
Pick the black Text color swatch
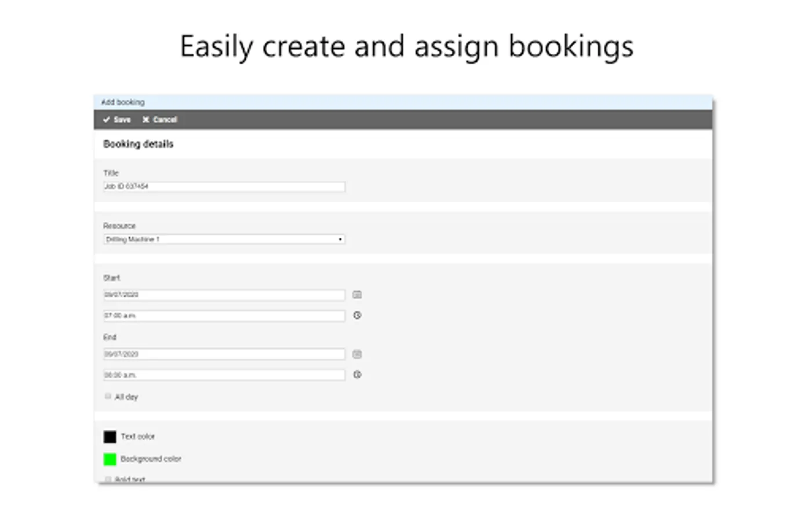110,437
